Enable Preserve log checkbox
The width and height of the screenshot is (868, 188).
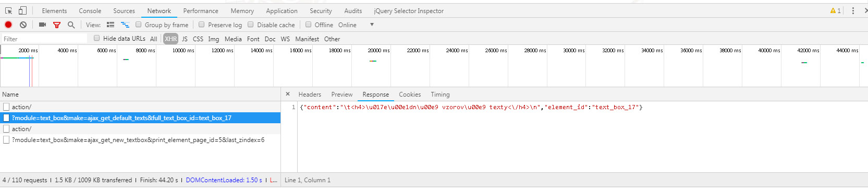[202, 24]
